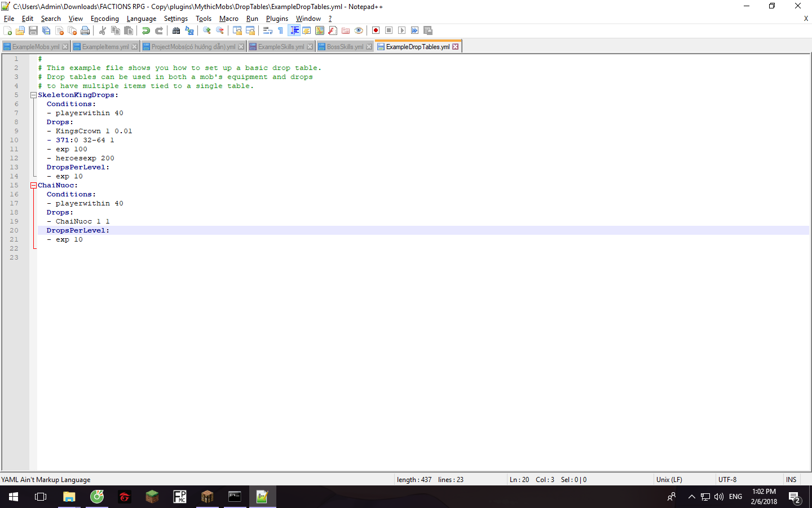Open the Plugins menu
Viewport: 812px width, 508px height.
277,19
